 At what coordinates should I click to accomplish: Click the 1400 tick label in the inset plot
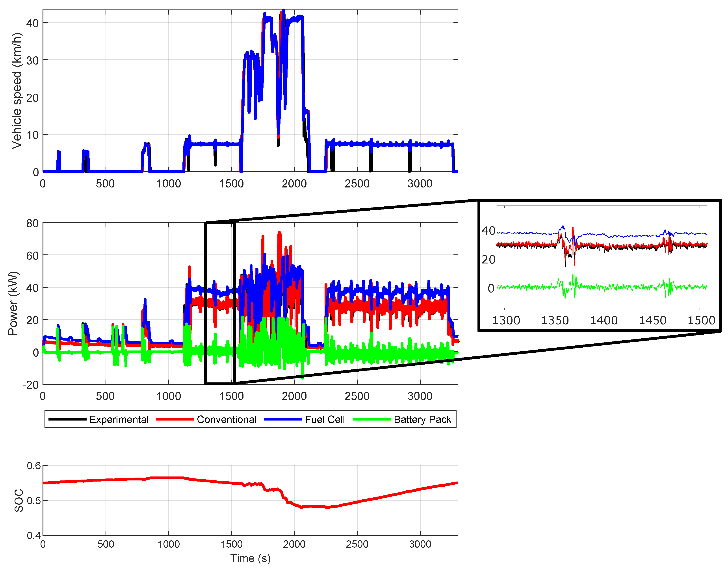pos(604,320)
